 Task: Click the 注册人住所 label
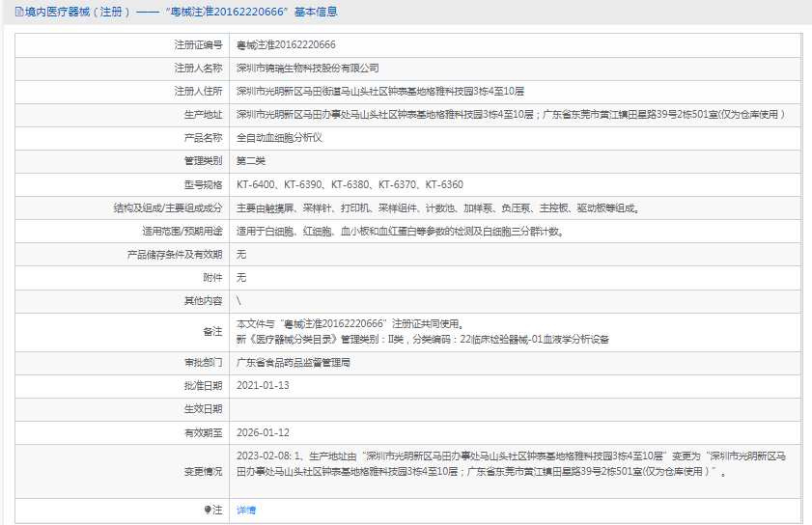click(198, 92)
